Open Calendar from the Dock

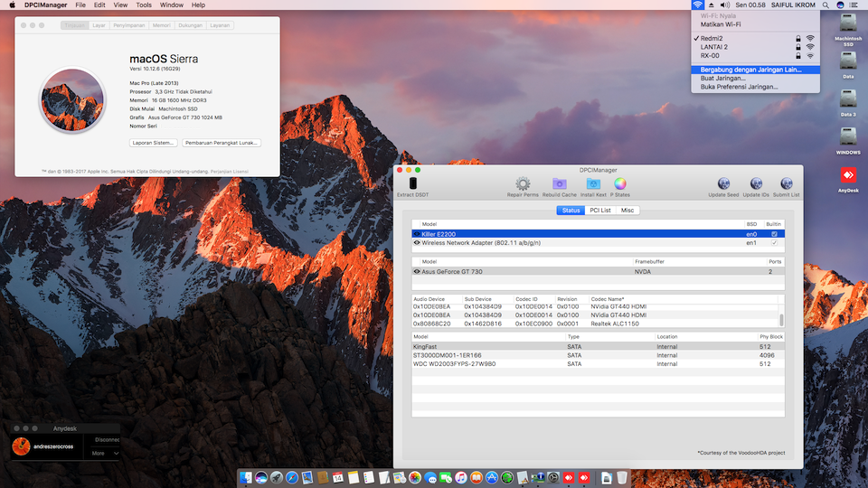click(337, 477)
